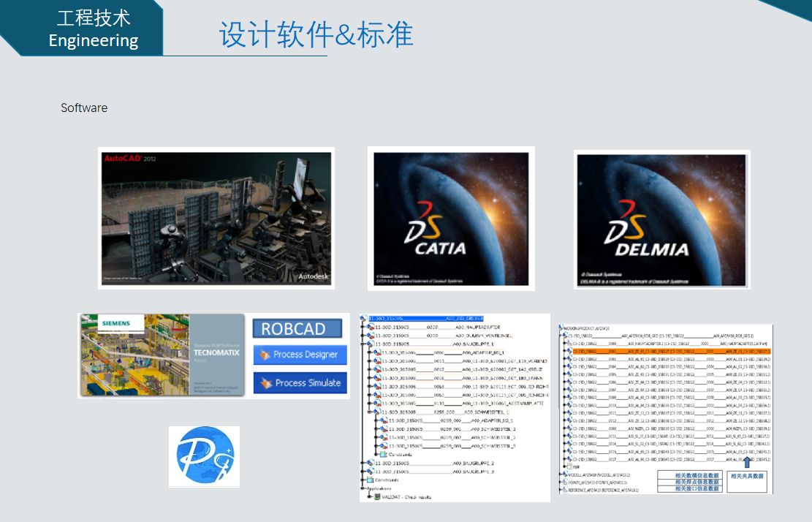Click the 设计软件&标准 slide title

coord(316,34)
